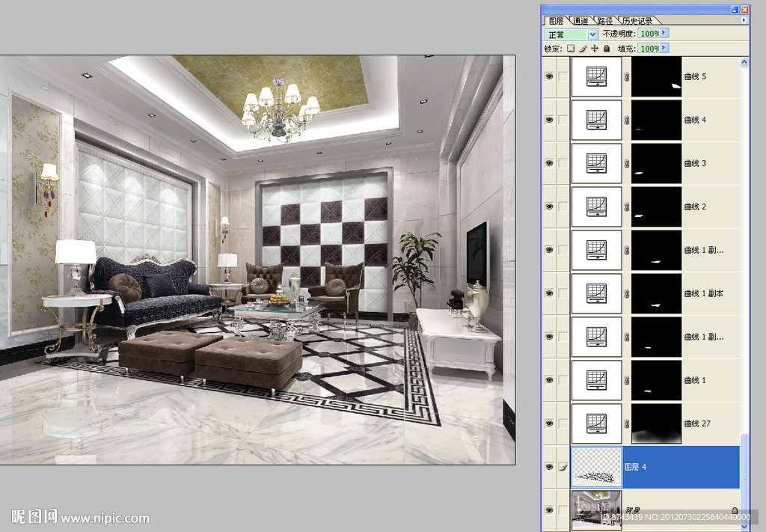Image resolution: width=766 pixels, height=532 pixels.
Task: Click the lock all padlock icon
Action: [x=607, y=48]
